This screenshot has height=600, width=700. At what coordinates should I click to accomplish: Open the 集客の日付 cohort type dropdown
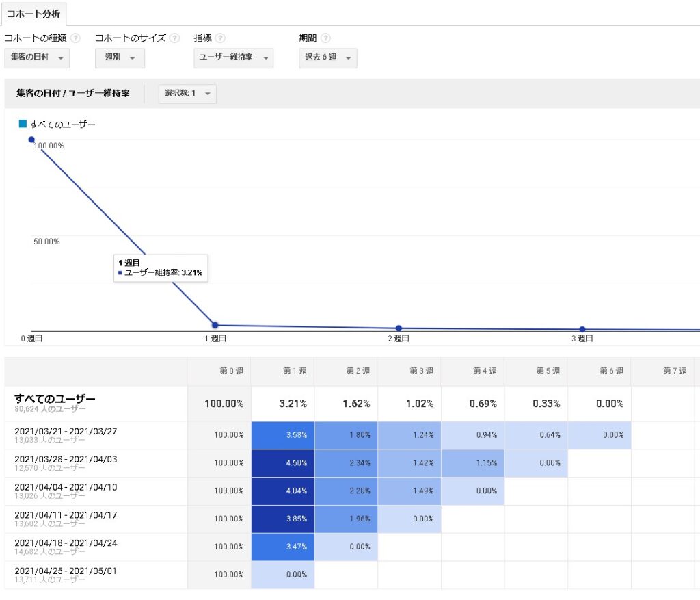(37, 58)
